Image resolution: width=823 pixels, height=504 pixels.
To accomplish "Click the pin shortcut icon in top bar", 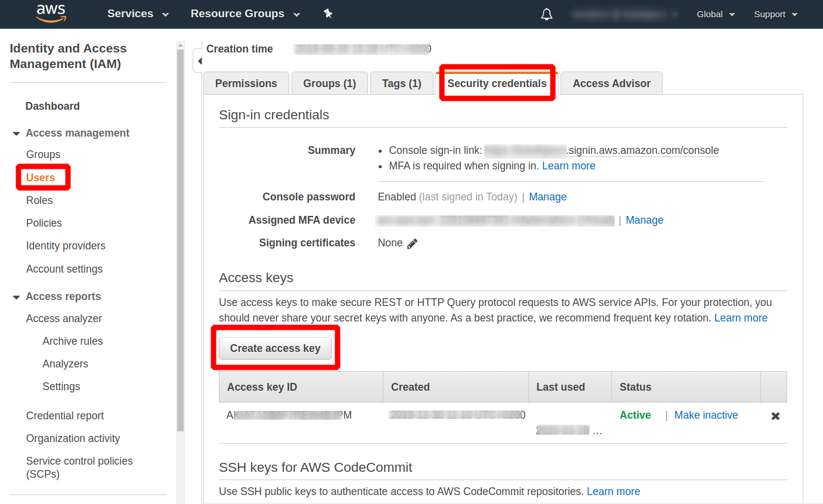I will [x=328, y=14].
